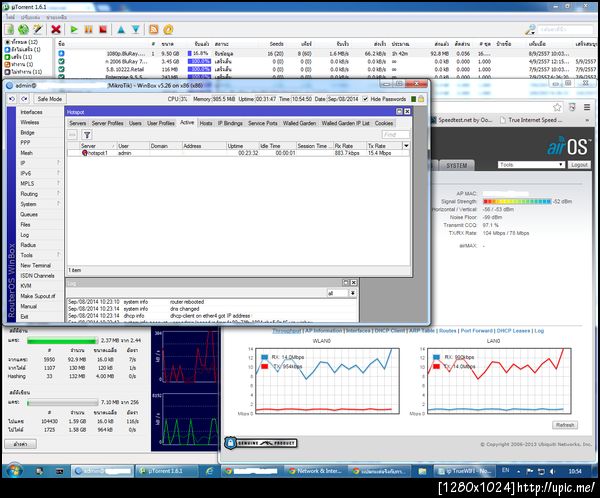This screenshot has height=498, width=600.
Task: Click WinBox undo arrow icon
Action: click(x=12, y=99)
